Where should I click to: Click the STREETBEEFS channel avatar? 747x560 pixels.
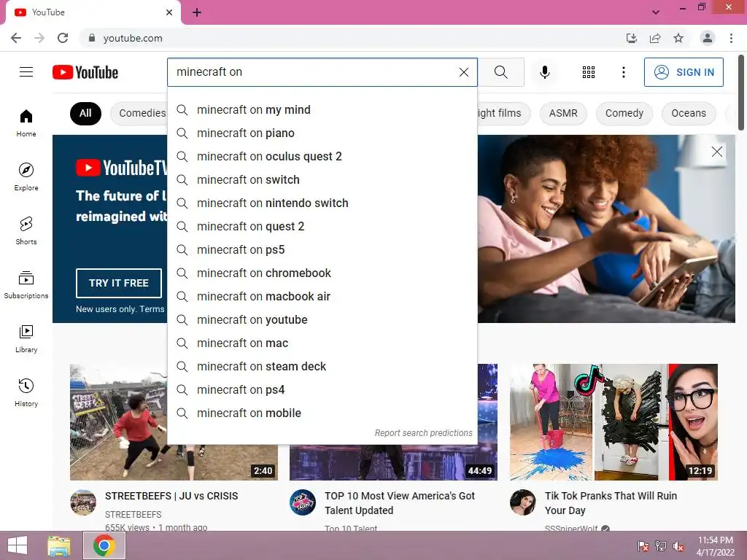click(x=83, y=502)
